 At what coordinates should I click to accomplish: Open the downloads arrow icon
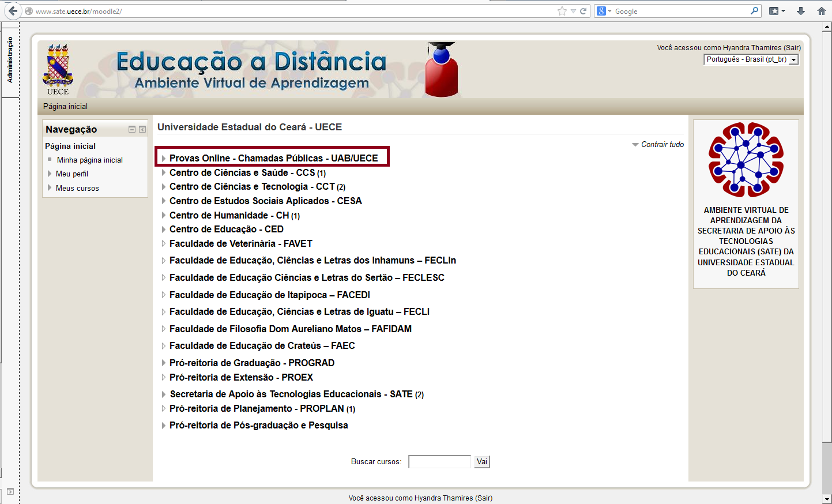(x=801, y=11)
